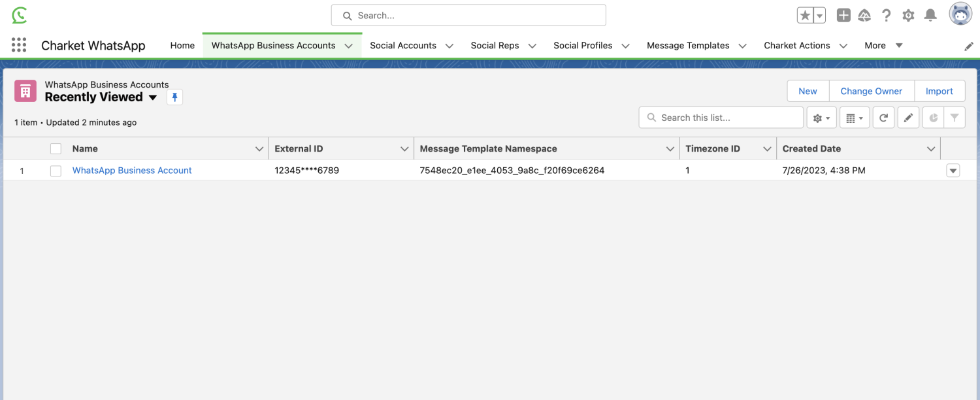Click the WhatsApp Business Accounts object icon
The width and height of the screenshot is (980, 400).
click(x=25, y=91)
